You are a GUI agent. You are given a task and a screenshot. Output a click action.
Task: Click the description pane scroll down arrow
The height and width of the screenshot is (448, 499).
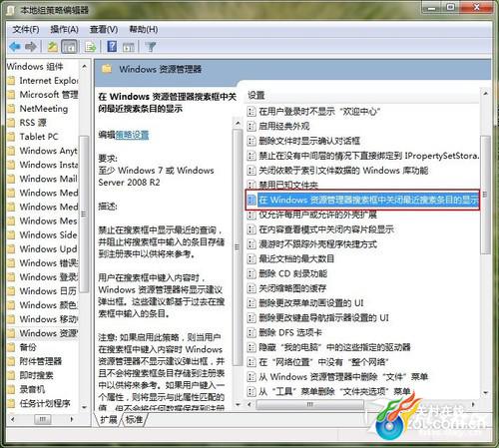click(238, 405)
